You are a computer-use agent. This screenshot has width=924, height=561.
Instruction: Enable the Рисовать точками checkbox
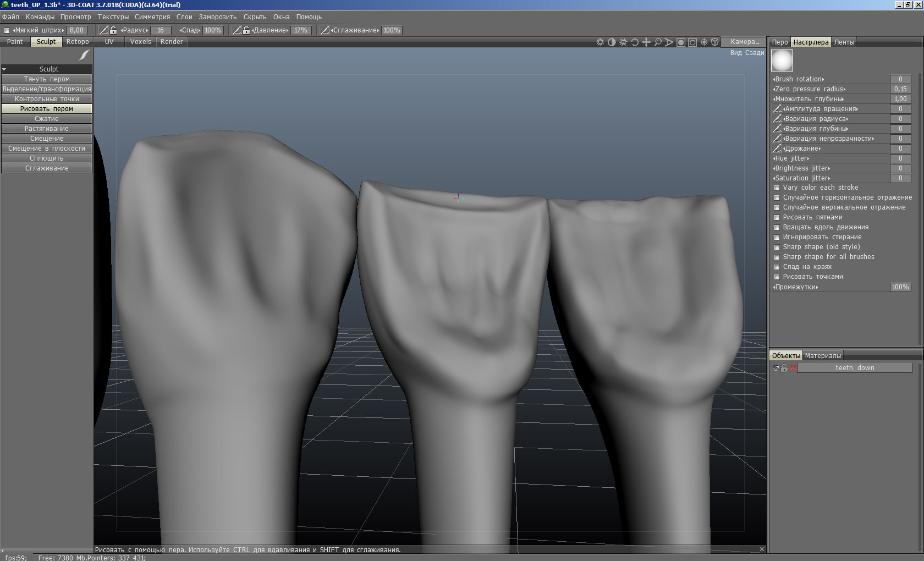(777, 277)
